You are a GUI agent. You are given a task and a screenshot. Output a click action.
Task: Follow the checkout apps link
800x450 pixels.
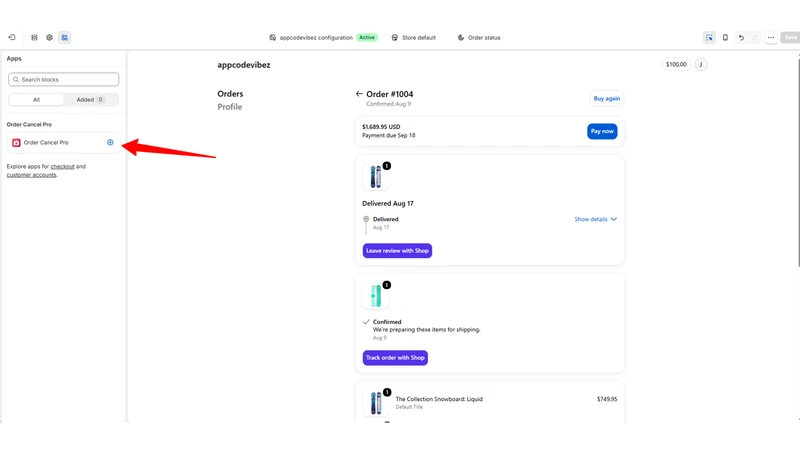pyautogui.click(x=62, y=166)
